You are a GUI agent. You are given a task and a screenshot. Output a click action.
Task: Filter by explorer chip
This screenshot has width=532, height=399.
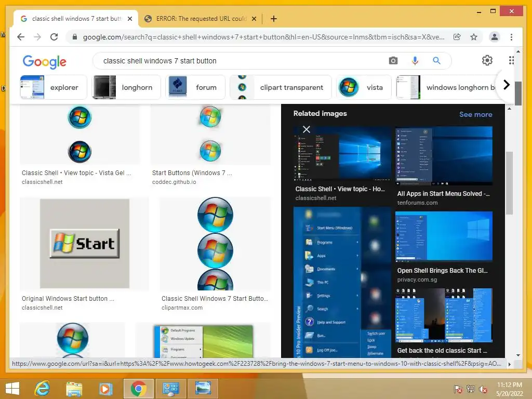point(54,87)
